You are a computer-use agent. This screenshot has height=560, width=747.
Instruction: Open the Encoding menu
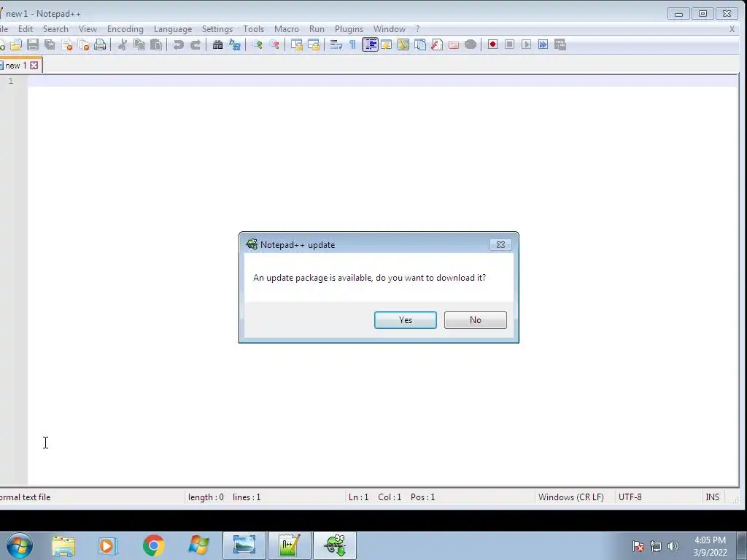125,29
